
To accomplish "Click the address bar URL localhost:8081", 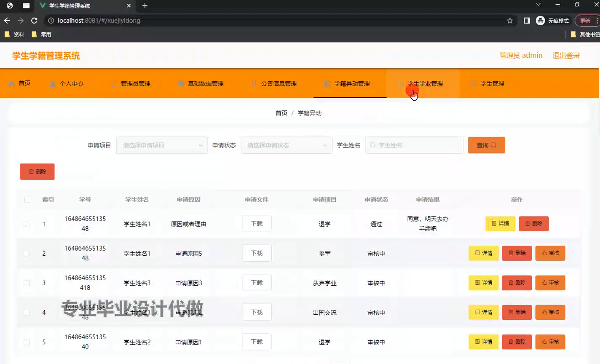I will tap(99, 20).
